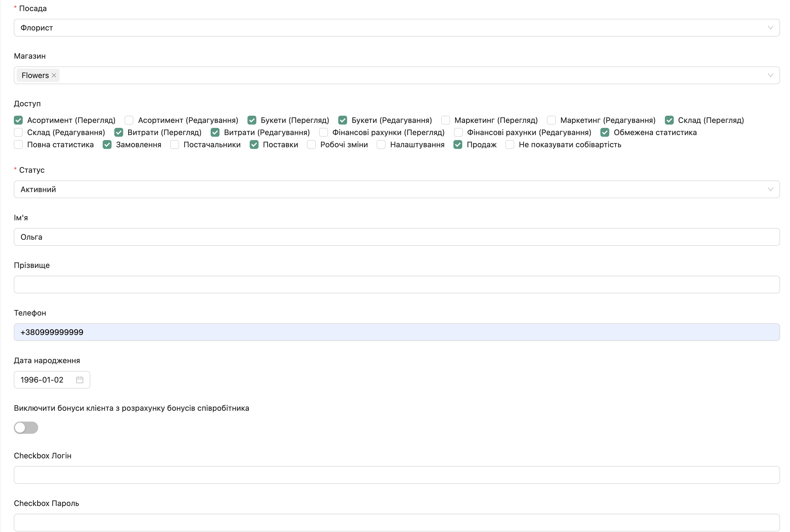
Task: Uncheck Асортимент (Перегляд) checkbox
Action: point(18,120)
